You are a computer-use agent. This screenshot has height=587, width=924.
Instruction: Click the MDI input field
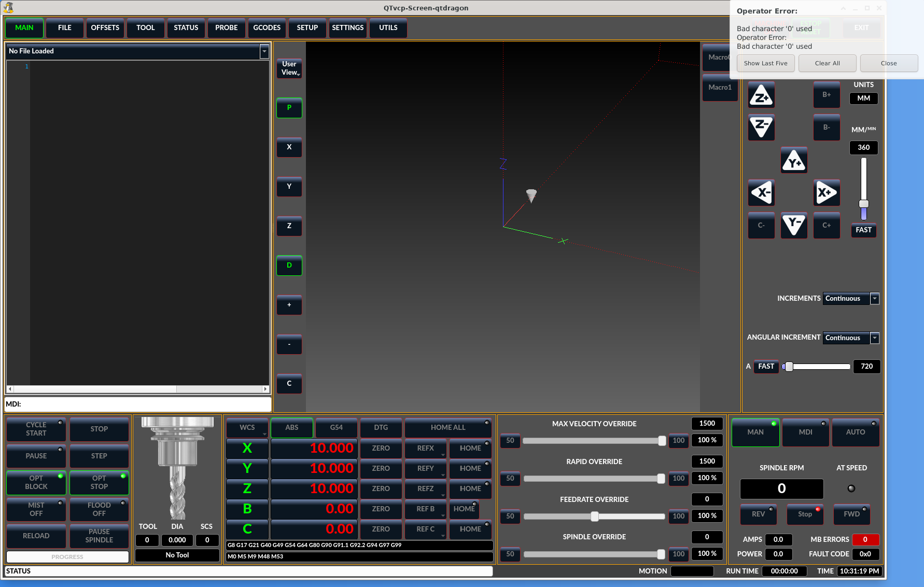click(138, 404)
